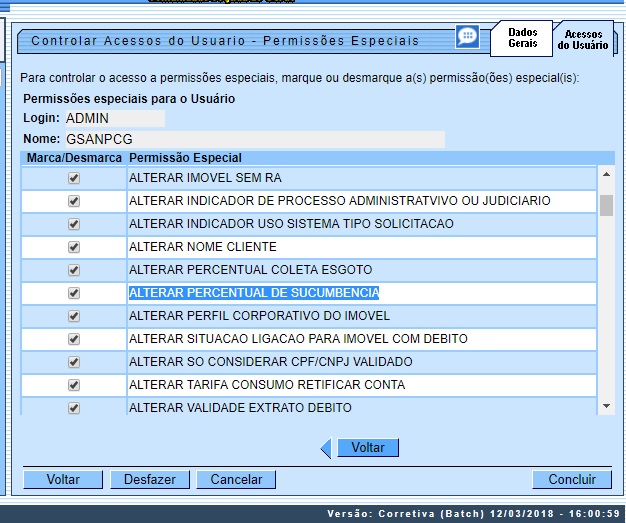The width and height of the screenshot is (626, 523).
Task: Toggle ALTERAR PERCENTUAL COLETA ESGOTO checkbox
Action: tap(73, 270)
